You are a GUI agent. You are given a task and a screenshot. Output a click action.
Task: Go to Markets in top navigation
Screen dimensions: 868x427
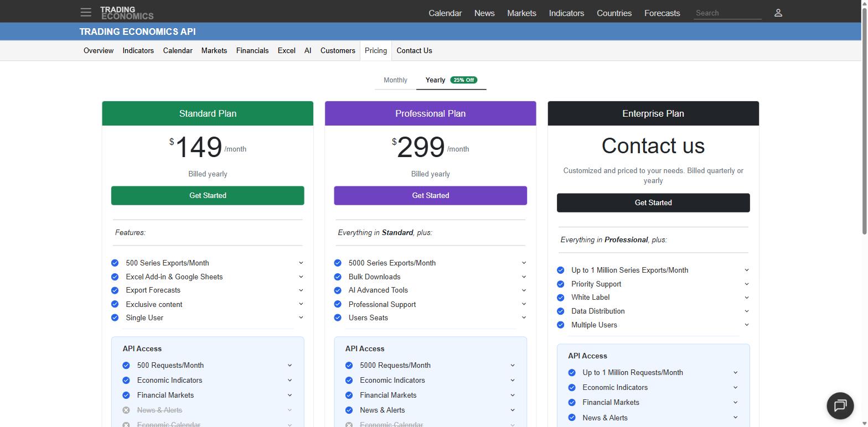click(521, 13)
